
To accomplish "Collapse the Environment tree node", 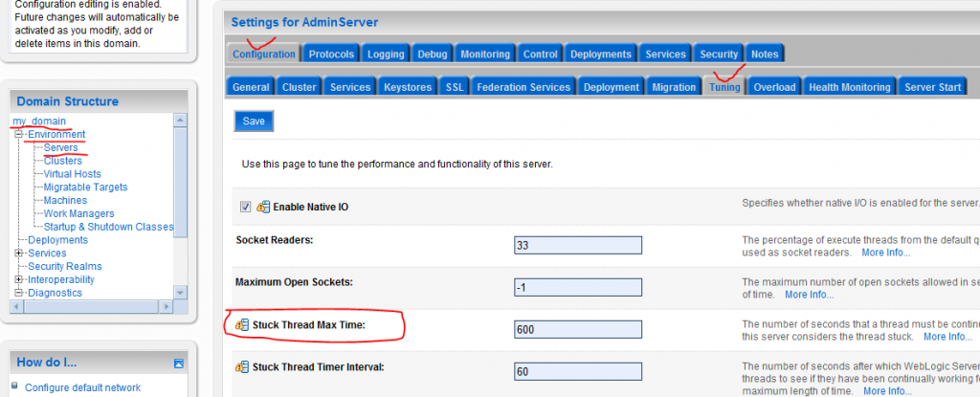I will click(19, 135).
